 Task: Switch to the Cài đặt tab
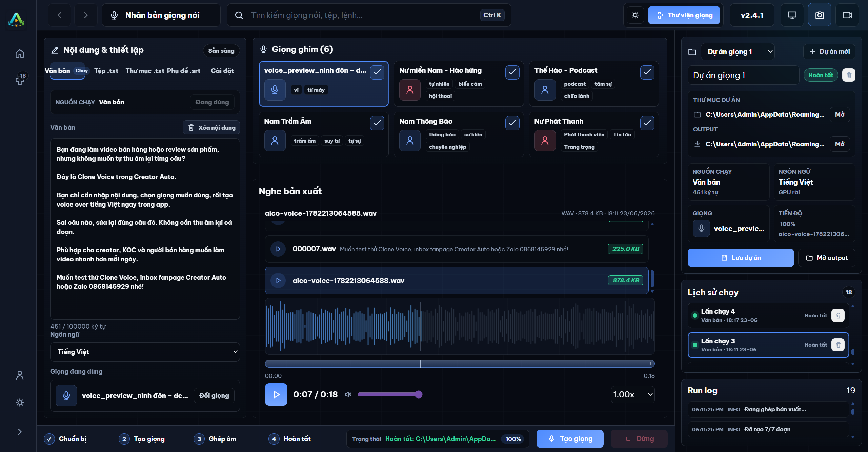coord(222,71)
